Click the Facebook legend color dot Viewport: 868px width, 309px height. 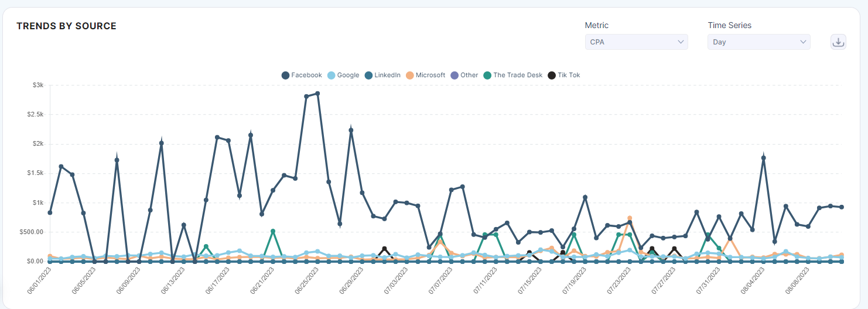point(286,75)
